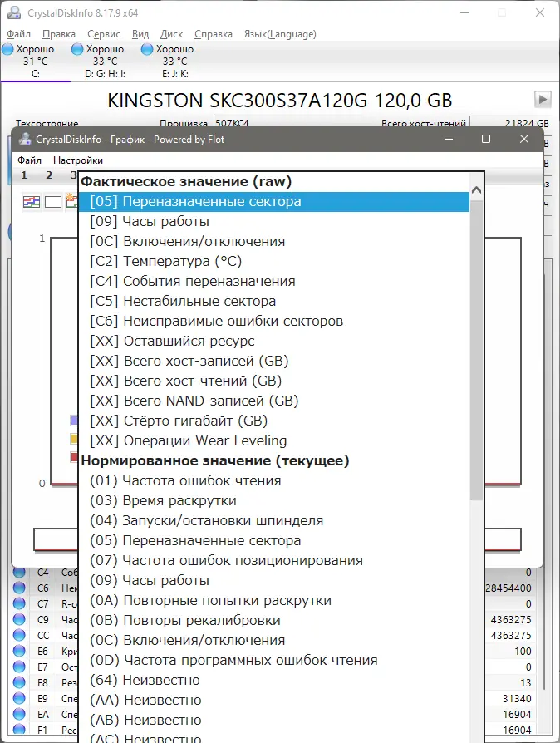The image size is (560, 743).
Task: Open the Настройки menu in График window
Action: pos(78,160)
